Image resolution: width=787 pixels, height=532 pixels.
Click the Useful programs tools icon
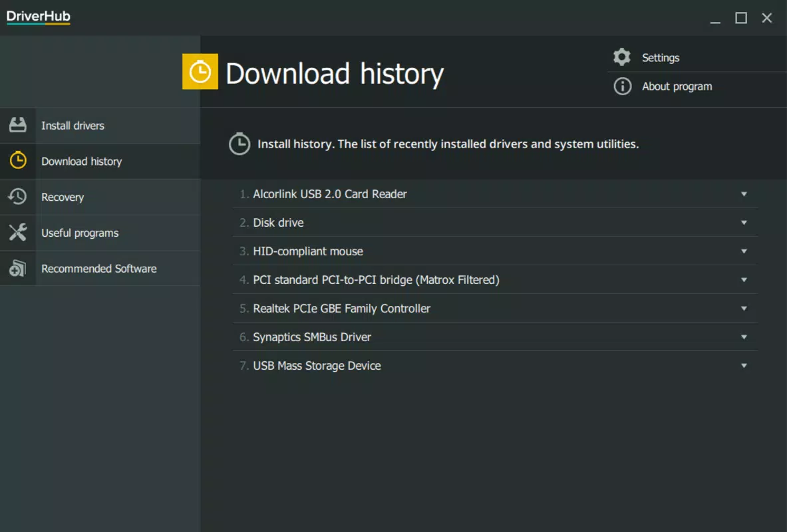[x=17, y=232]
